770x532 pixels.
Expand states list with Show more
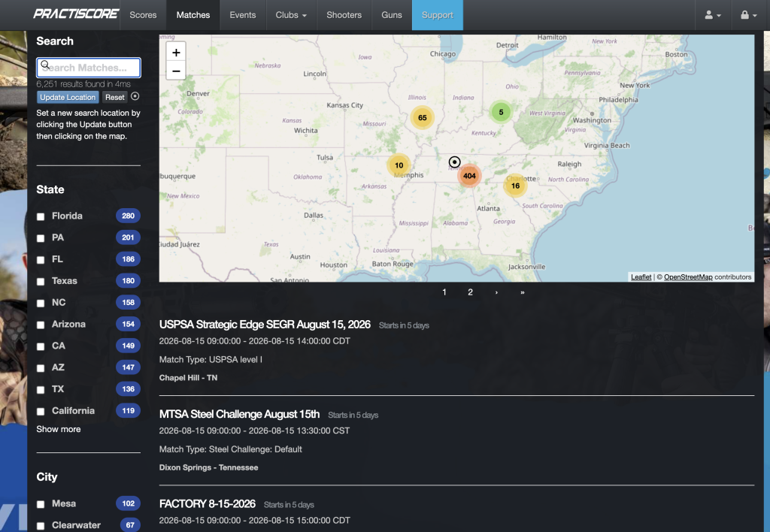coord(59,429)
